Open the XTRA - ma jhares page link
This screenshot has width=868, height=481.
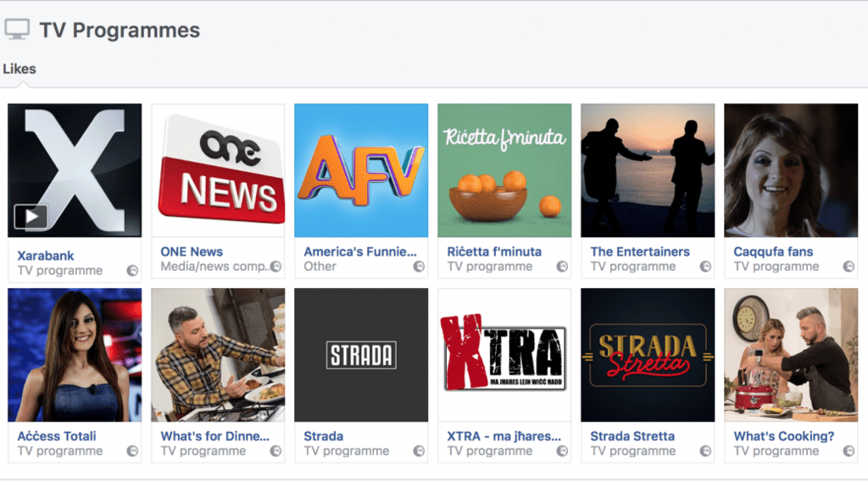click(504, 436)
